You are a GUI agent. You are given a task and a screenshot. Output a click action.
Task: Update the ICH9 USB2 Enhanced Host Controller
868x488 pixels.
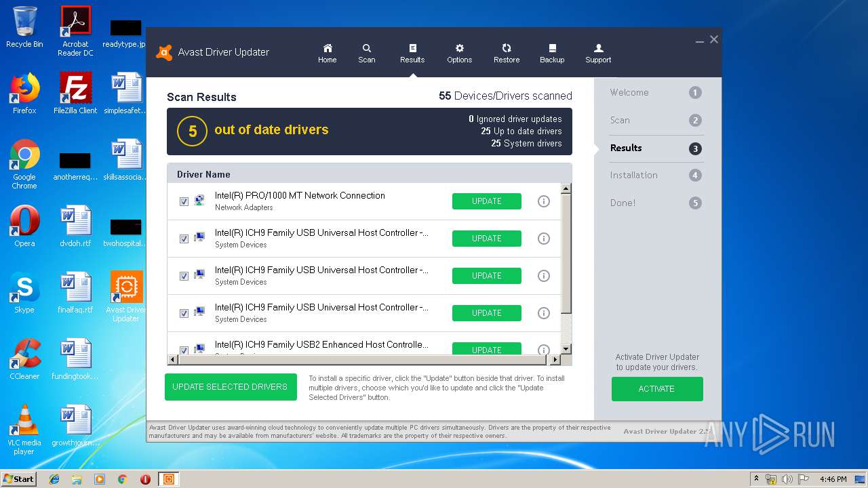pos(487,349)
